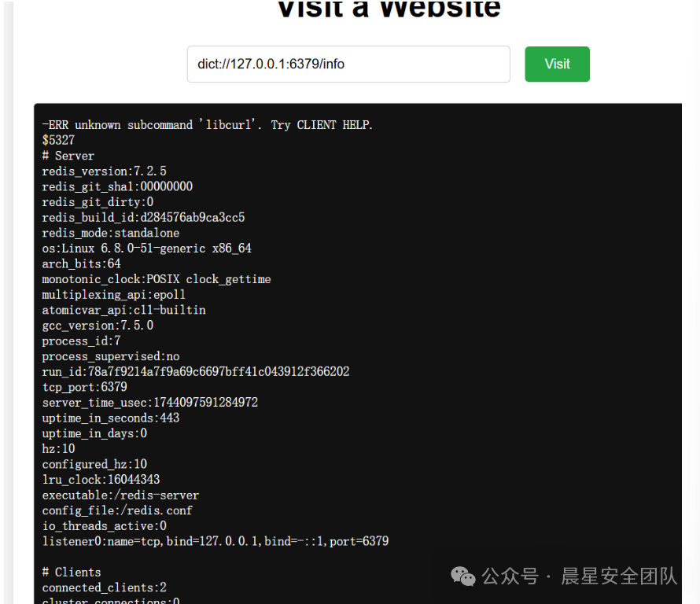The width and height of the screenshot is (700, 604).
Task: Click the 晨星安全团队 watermark text
Action: (x=618, y=576)
